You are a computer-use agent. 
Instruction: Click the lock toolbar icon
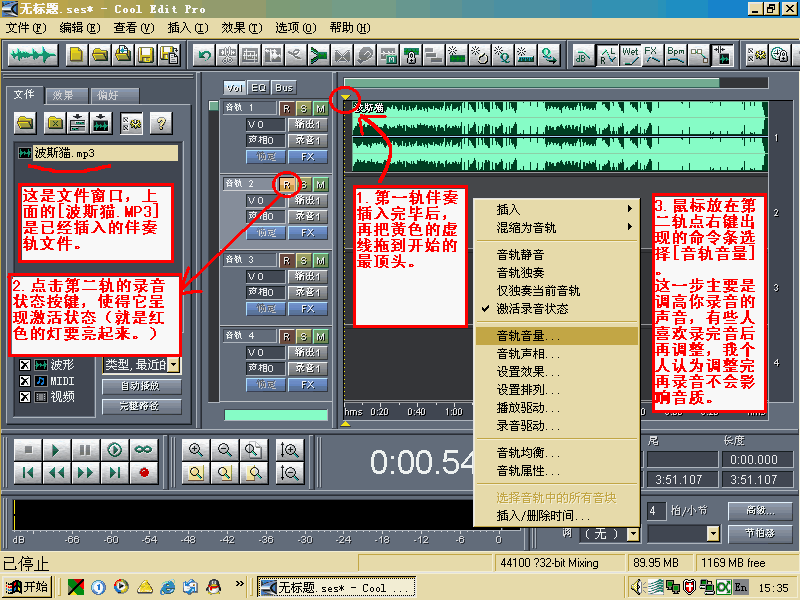412,55
